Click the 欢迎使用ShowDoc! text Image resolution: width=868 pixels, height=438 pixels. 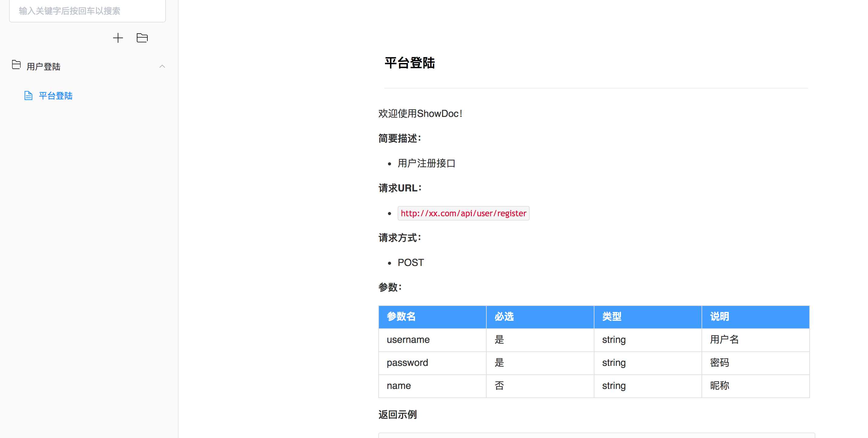(420, 114)
